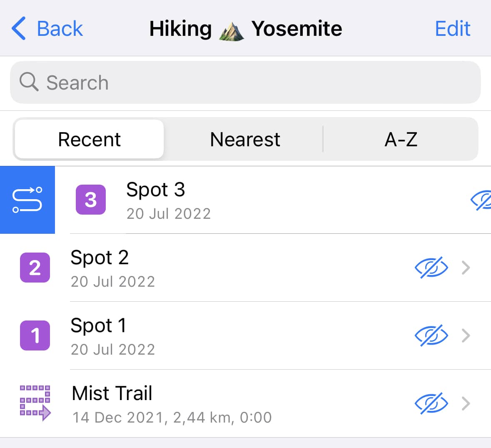
Task: Tap the blue route action icon
Action: tap(27, 200)
